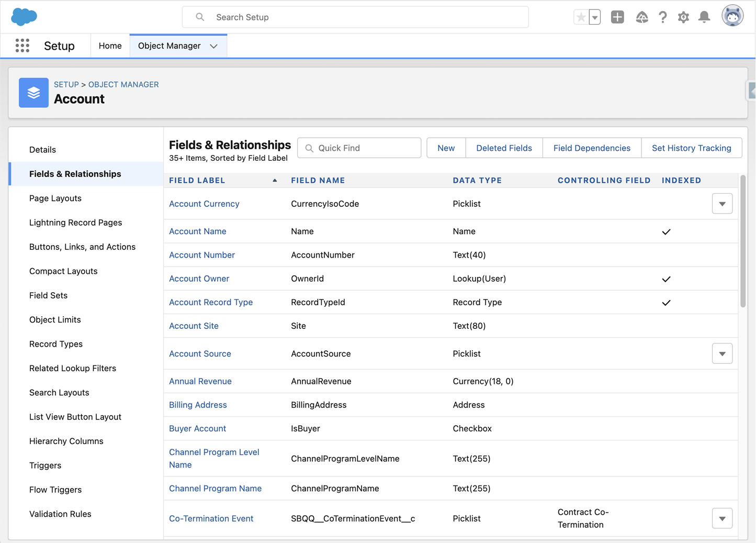Open the setup gear icon

(683, 17)
